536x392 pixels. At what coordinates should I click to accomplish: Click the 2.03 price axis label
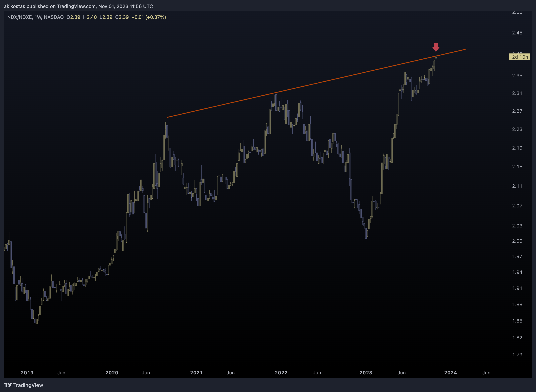pyautogui.click(x=517, y=226)
